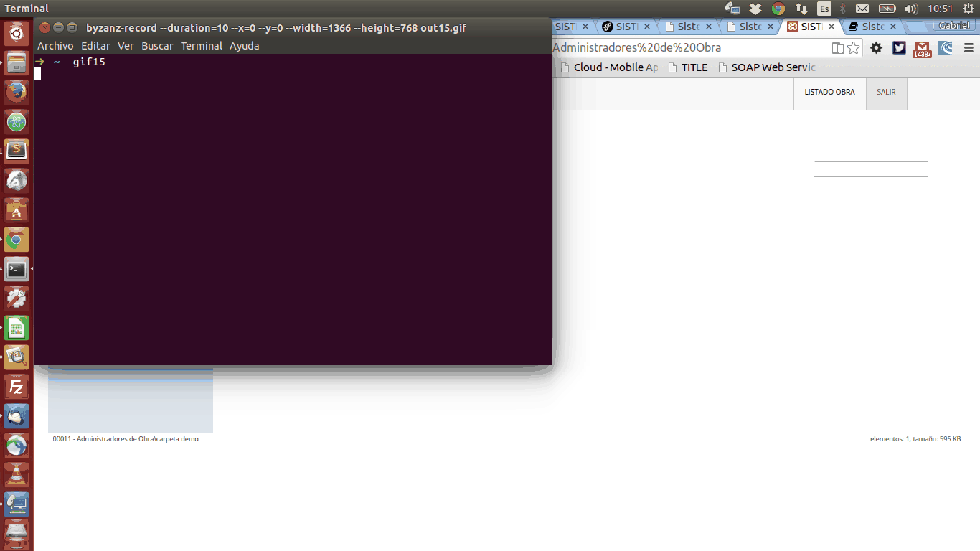Open Dropbox indicator in the top panel
980x551 pixels.
coord(755,9)
